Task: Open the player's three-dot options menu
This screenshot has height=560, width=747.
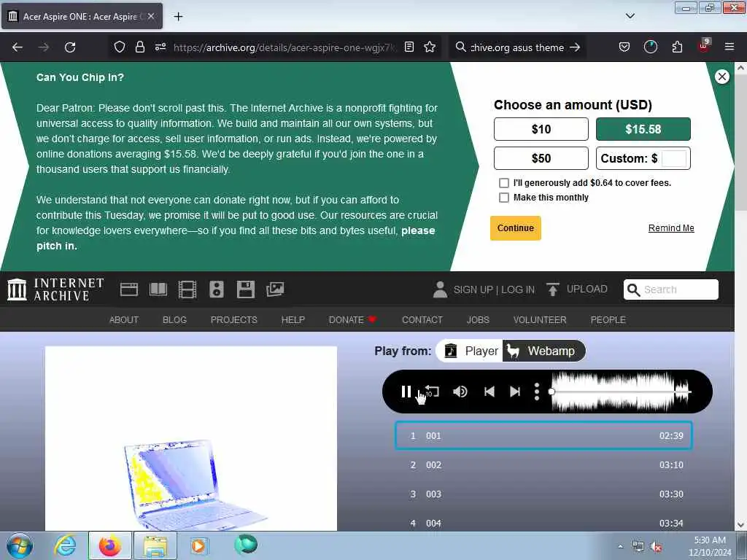Action: tap(537, 392)
